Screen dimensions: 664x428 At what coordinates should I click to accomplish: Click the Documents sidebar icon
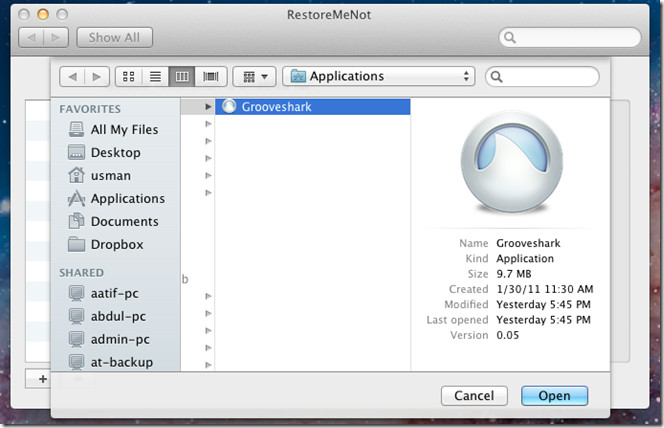[76, 221]
